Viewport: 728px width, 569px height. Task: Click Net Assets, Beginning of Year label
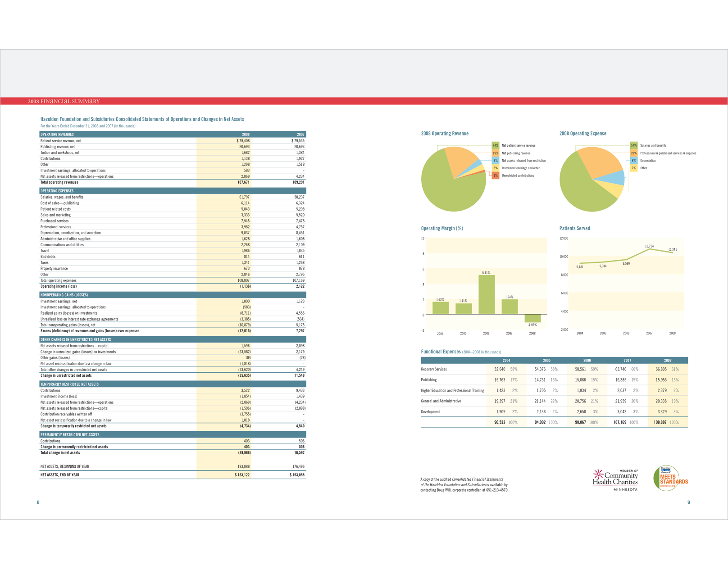(x=64, y=466)
